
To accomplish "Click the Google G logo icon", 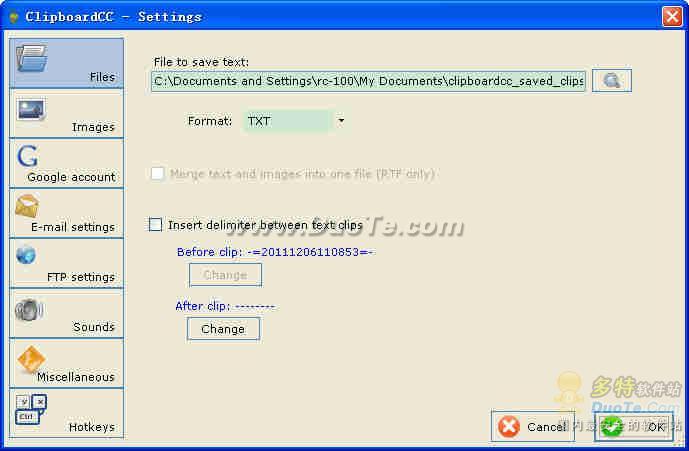I will 28,156.
